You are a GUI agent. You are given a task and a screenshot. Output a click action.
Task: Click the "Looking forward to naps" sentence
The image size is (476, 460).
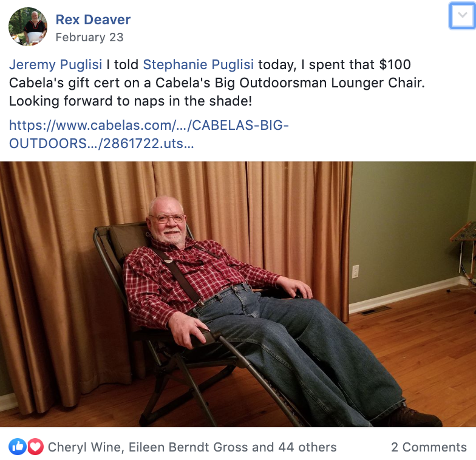point(131,101)
